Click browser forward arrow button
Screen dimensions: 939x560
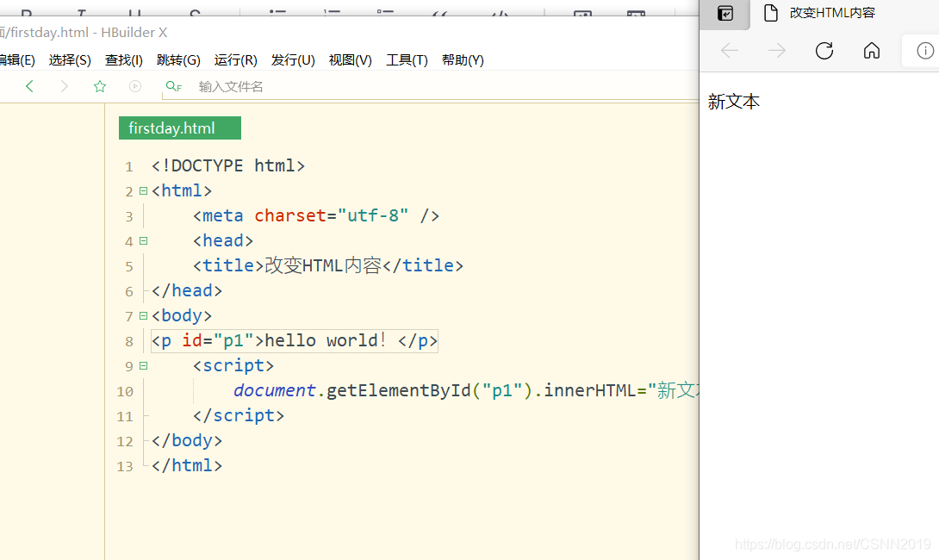tap(777, 51)
